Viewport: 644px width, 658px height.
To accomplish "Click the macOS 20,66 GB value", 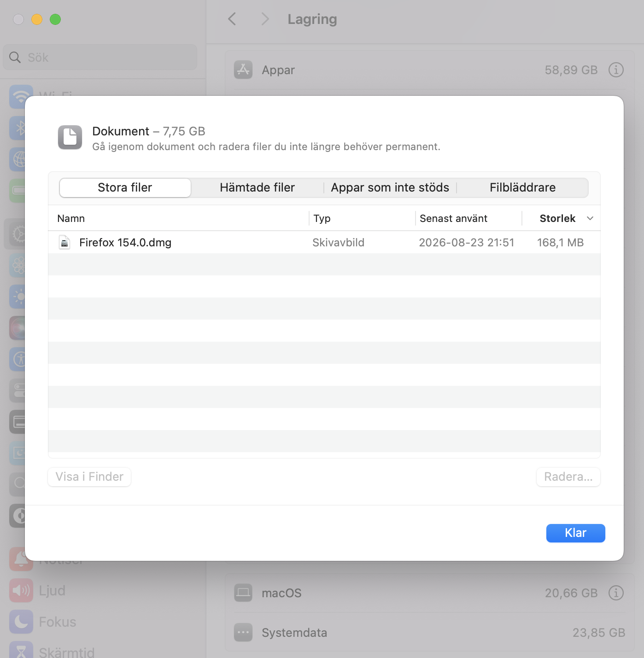I will tap(571, 593).
